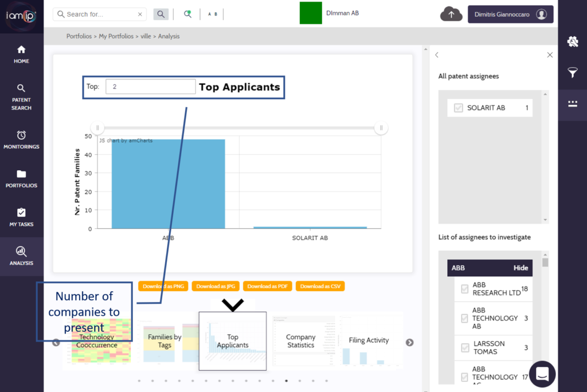
Task: Click the Hide link for ABB group
Action: tap(521, 268)
